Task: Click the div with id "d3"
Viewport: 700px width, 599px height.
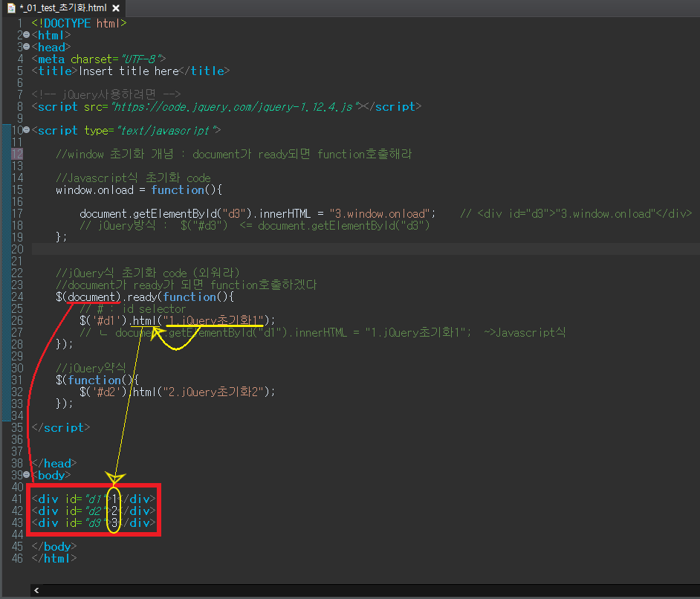Action: (x=94, y=522)
